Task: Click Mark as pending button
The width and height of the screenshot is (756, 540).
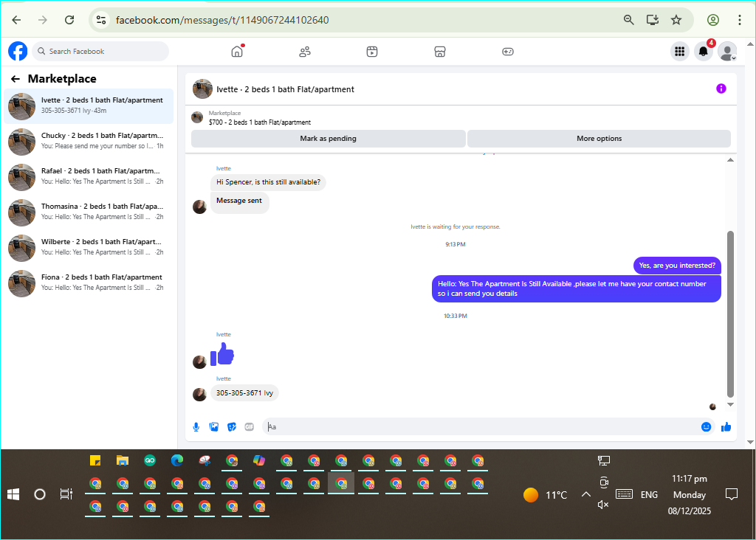Action: (329, 139)
